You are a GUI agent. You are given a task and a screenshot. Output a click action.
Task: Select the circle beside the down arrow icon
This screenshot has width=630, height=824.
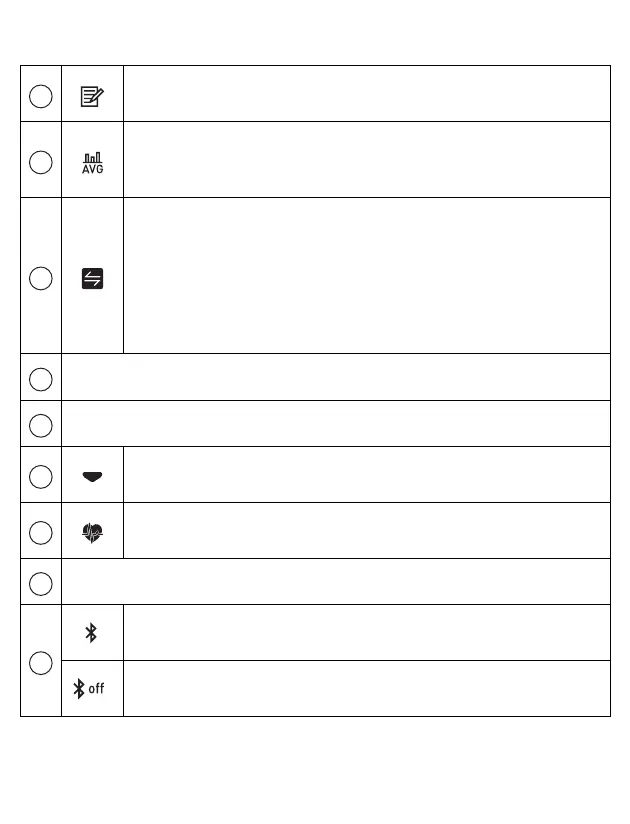[40, 477]
